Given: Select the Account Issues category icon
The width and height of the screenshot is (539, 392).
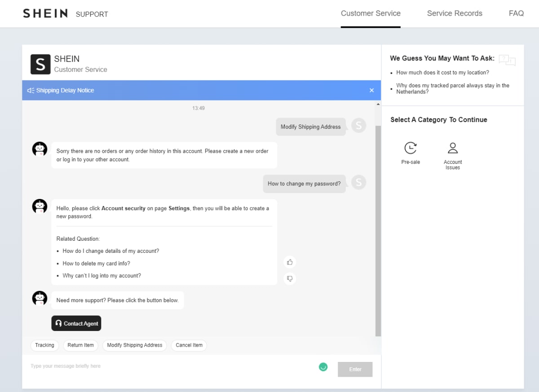Looking at the screenshot, I should (453, 148).
